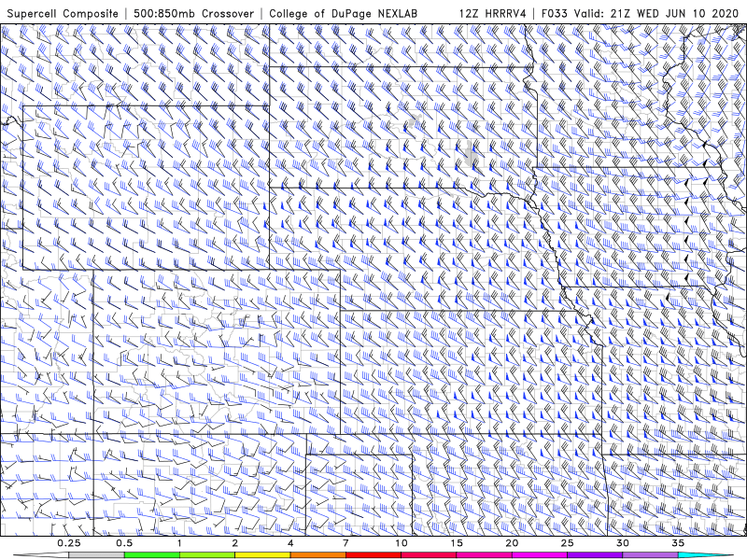Click the legend value 20
747x560 pixels.
(512, 543)
